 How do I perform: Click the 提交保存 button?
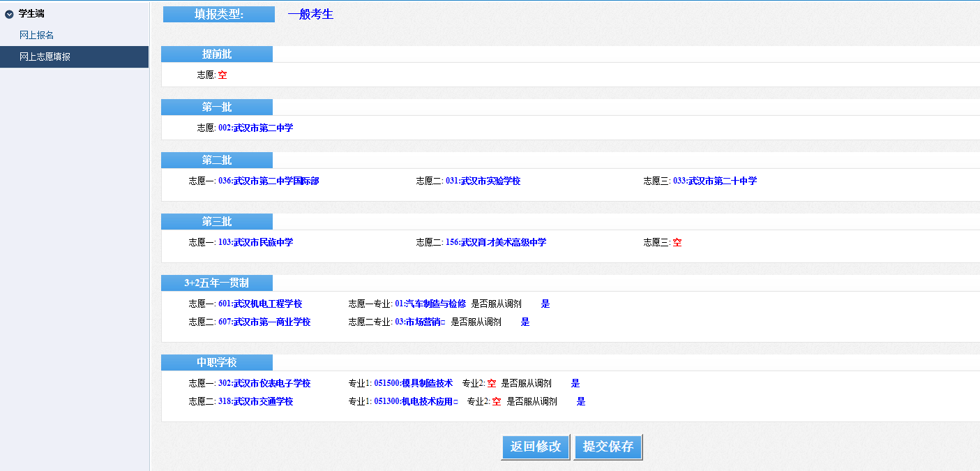coord(608,447)
